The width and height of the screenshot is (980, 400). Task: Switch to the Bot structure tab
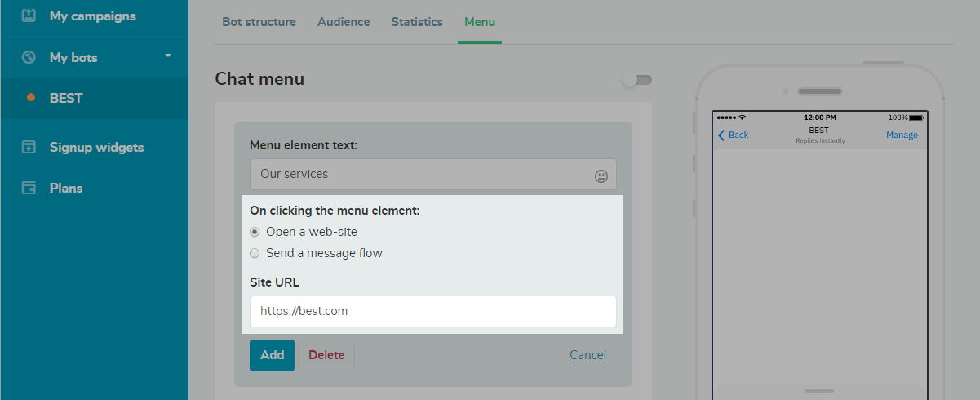click(x=259, y=22)
